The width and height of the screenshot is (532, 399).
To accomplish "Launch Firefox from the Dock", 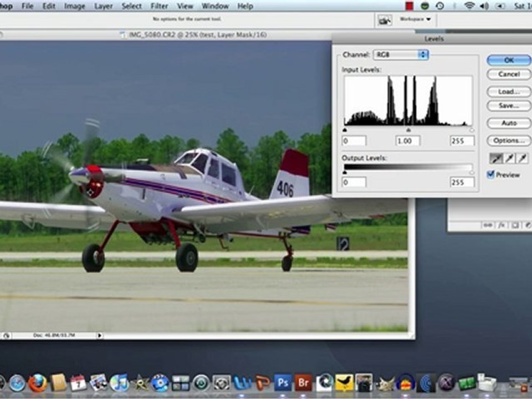I will tap(37, 383).
